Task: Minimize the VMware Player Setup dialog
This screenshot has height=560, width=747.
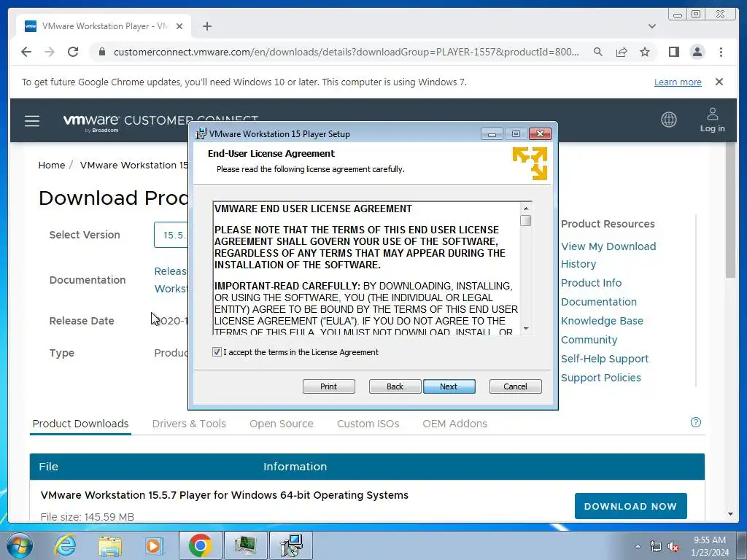Action: 492,134
